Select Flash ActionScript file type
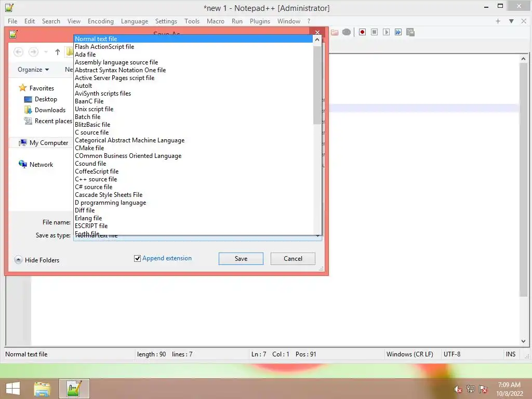This screenshot has height=399, width=532. [193, 46]
